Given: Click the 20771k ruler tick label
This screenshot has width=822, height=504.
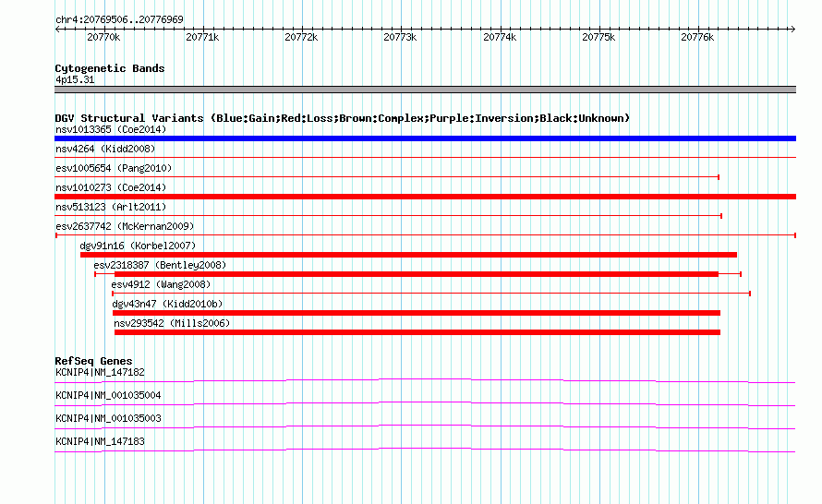Looking at the screenshot, I should (x=202, y=37).
